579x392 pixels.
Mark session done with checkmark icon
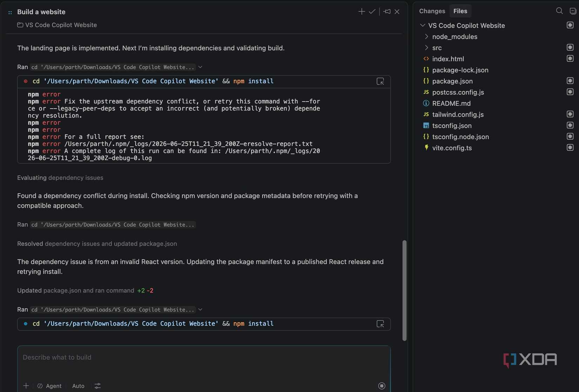point(372,12)
